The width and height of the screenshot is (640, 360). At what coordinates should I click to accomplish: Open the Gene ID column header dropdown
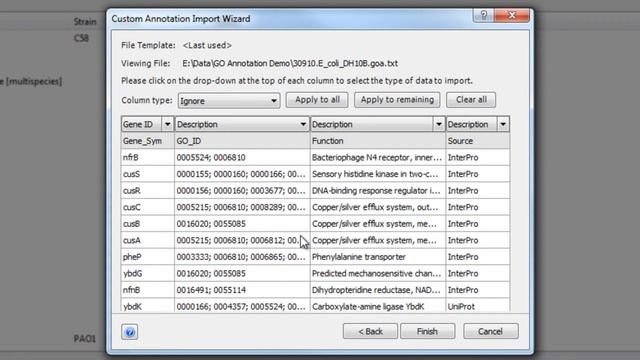click(167, 124)
